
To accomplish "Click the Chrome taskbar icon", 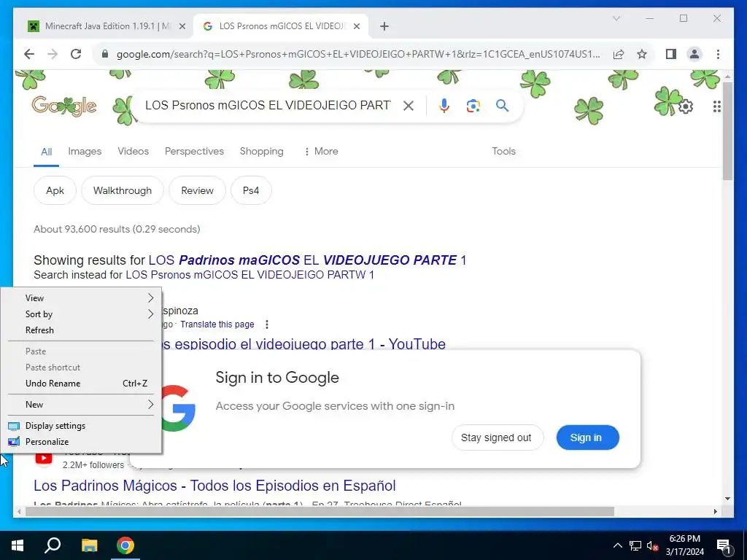I will (x=125, y=545).
